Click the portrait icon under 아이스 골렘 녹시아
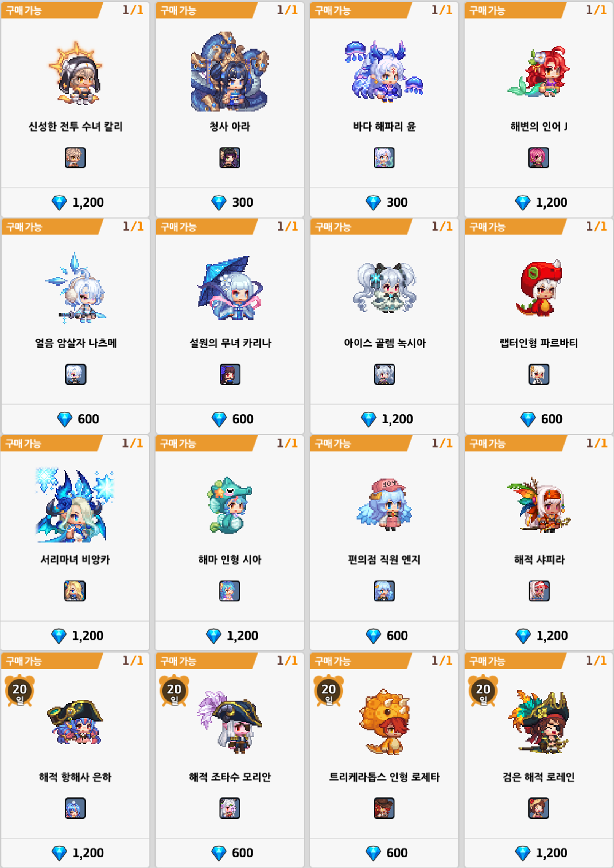Viewport: 614px width, 868px height. tap(384, 374)
